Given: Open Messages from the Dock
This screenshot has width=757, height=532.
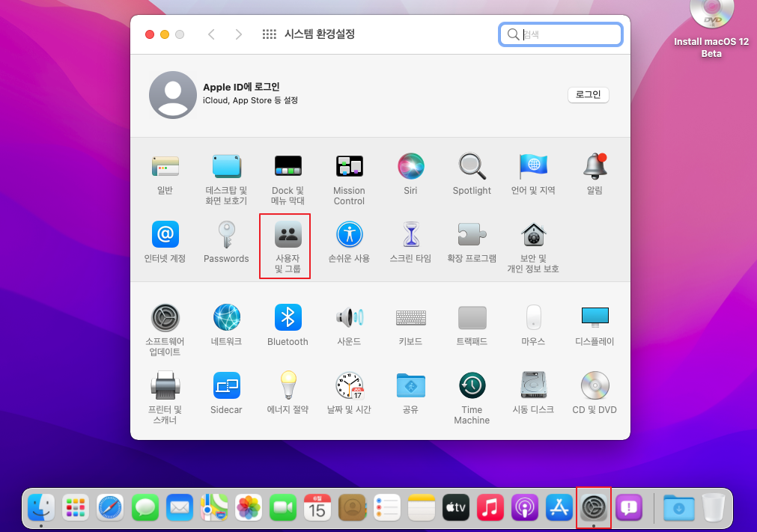Looking at the screenshot, I should (145, 507).
